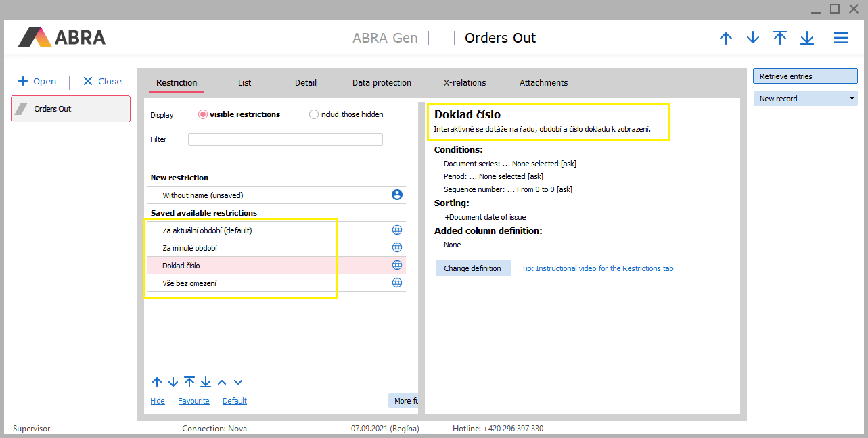Move restriction to bottom arrow
This screenshot has width=868, height=438.
(206, 382)
